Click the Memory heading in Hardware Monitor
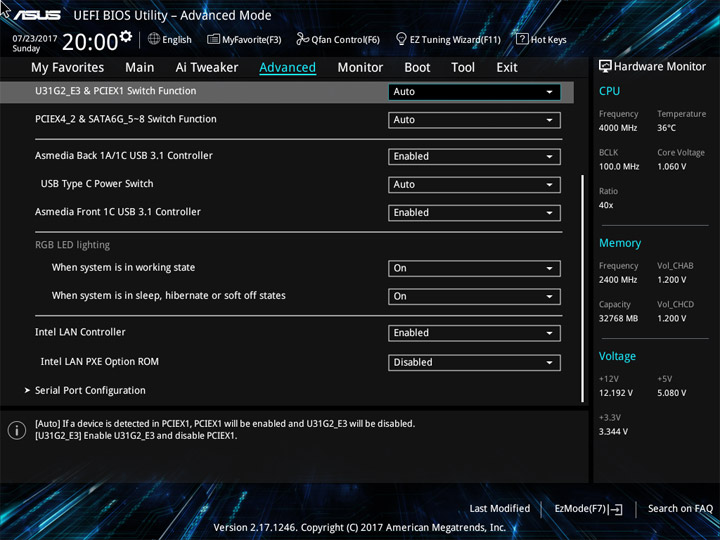Viewport: 720px width, 540px height. [x=620, y=243]
